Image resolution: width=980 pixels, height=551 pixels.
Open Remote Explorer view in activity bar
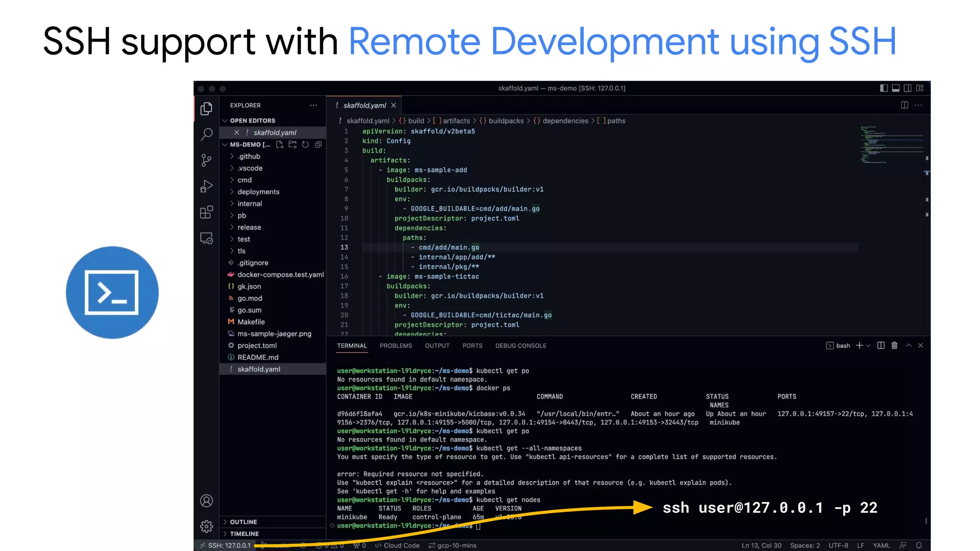click(206, 238)
